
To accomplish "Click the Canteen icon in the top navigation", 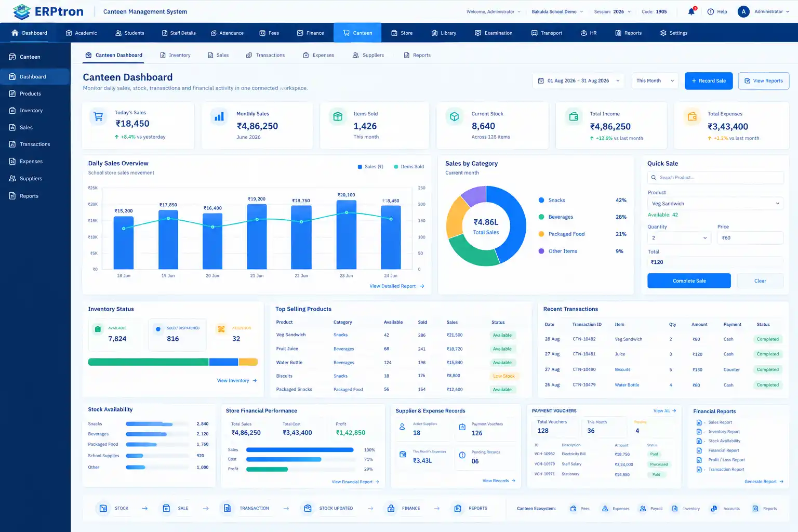I will pos(347,33).
